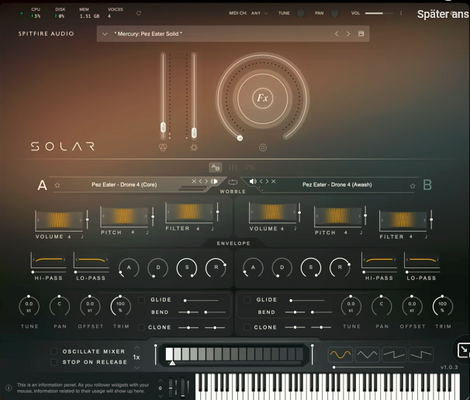Image resolution: width=470 pixels, height=400 pixels.
Task: Click the exit-fullscreen arrow icon at right edge
Action: click(464, 350)
